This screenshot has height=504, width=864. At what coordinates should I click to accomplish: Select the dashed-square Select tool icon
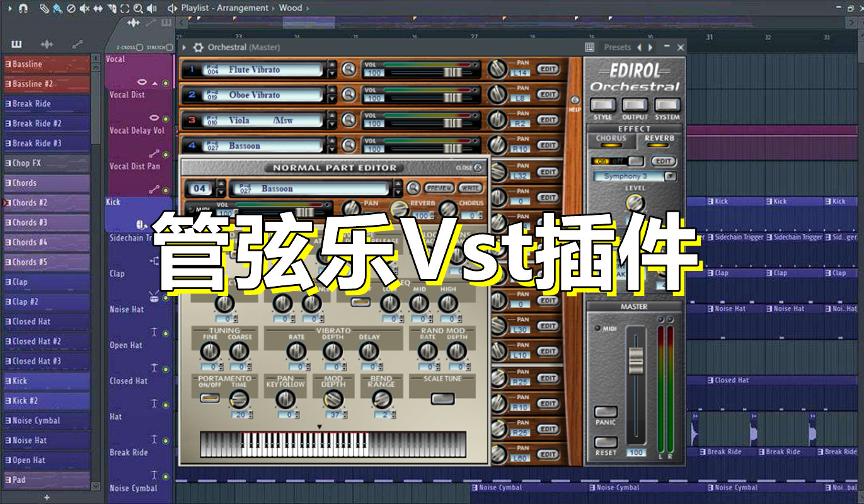pos(124,8)
